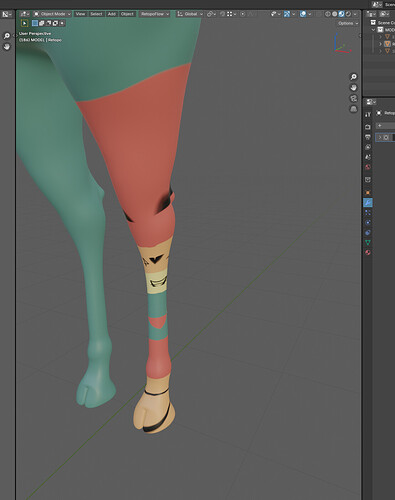Toggle X-ray mode
Screen dimensions: 395x500
pos(319,14)
